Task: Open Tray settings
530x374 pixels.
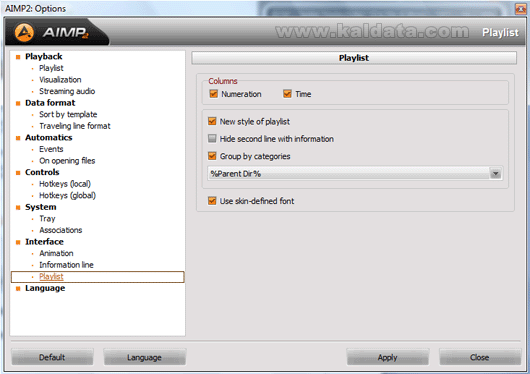Action: click(x=47, y=219)
